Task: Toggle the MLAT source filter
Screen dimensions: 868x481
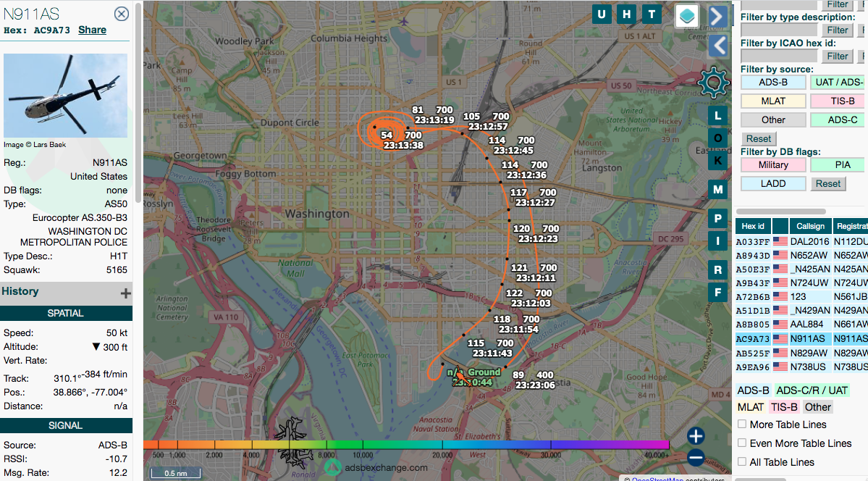Action: (773, 101)
